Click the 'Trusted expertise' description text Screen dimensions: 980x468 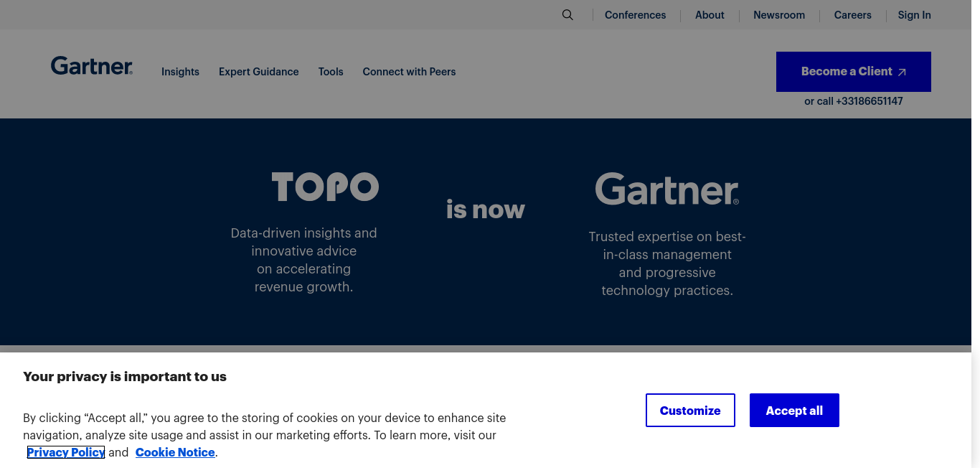(x=667, y=263)
